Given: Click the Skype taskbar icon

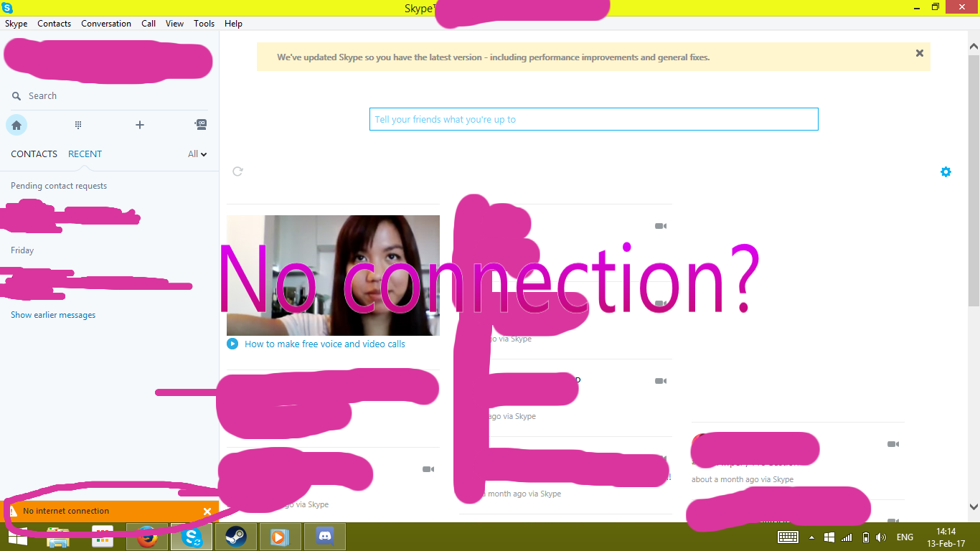Looking at the screenshot, I should (x=192, y=537).
